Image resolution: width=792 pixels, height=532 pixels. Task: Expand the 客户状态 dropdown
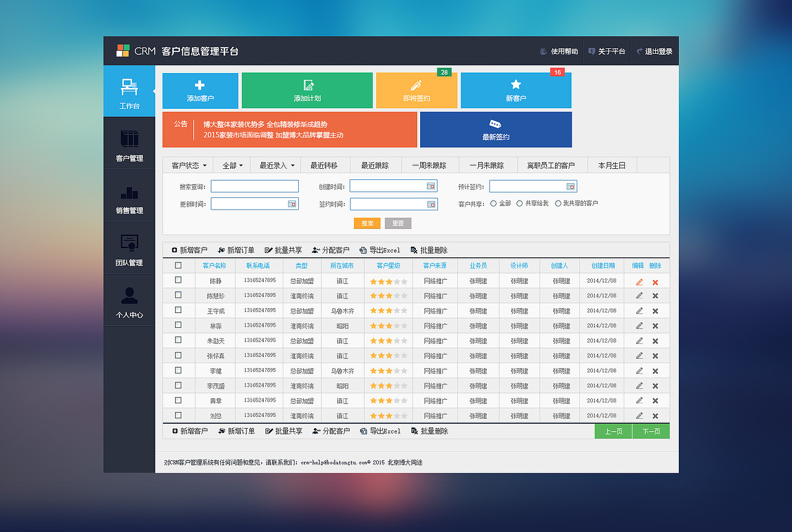(188, 165)
